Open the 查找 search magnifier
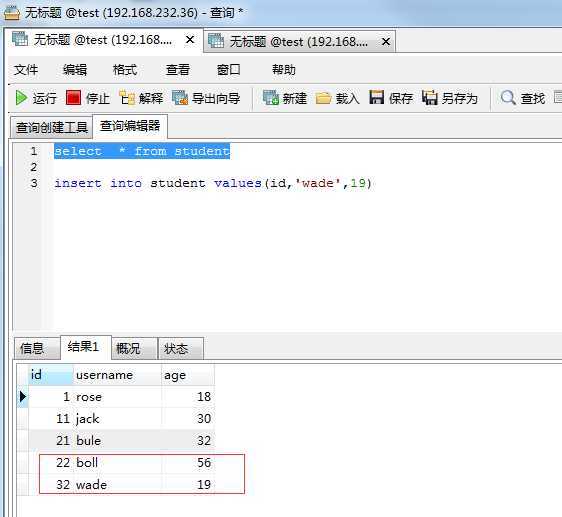Screen dimensions: 562x517 (523, 98)
